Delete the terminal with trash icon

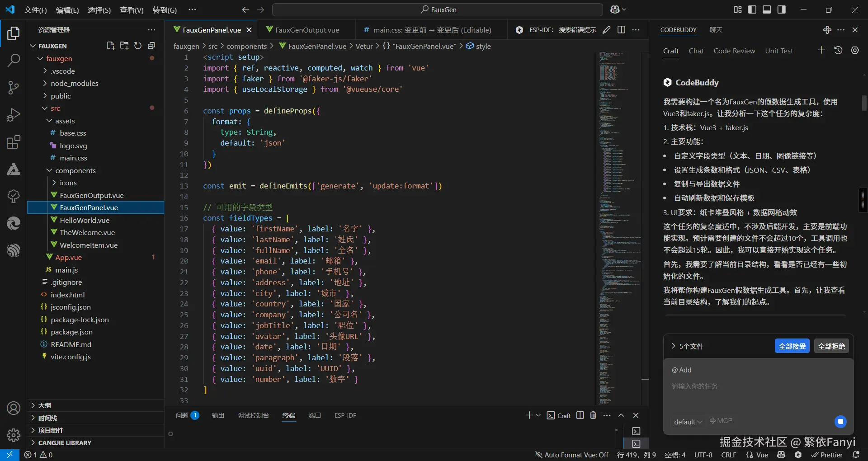tap(593, 415)
